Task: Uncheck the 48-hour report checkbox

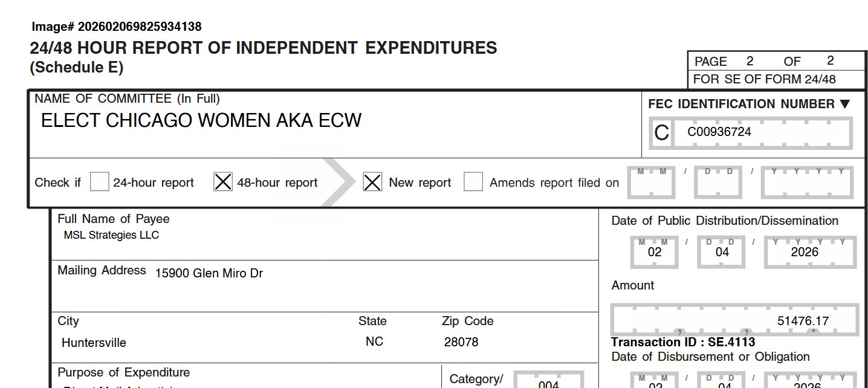Action: 223,182
